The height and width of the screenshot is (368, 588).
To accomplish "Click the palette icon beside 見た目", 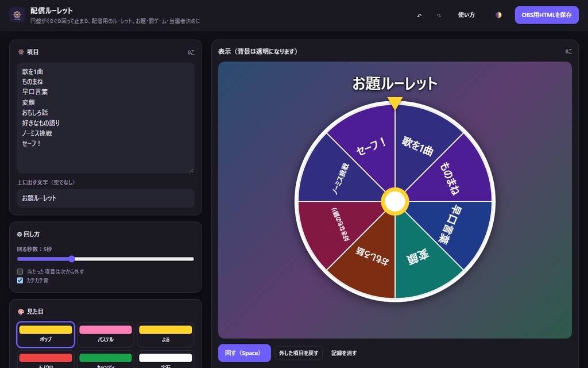I will click(x=21, y=312).
